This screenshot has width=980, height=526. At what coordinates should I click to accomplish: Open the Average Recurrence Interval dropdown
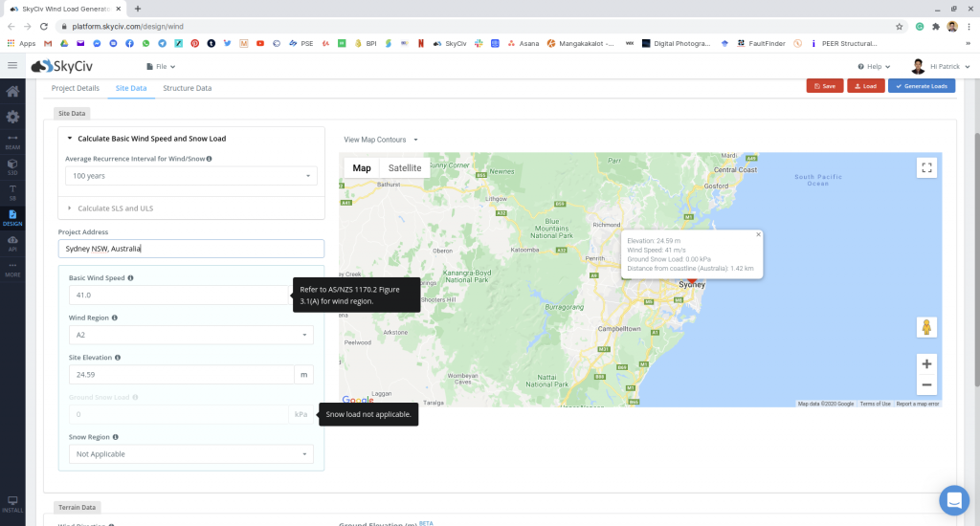(190, 176)
